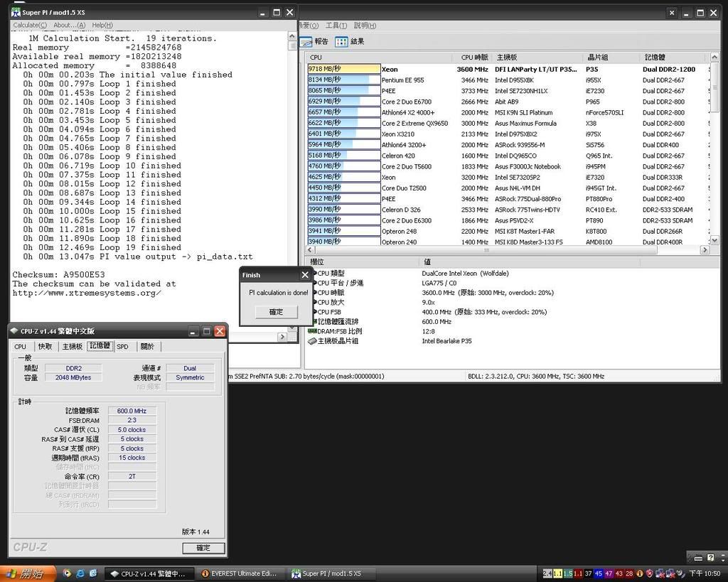Open the 關於 tab in CPU-Z
The height and width of the screenshot is (582, 728).
pos(147,347)
